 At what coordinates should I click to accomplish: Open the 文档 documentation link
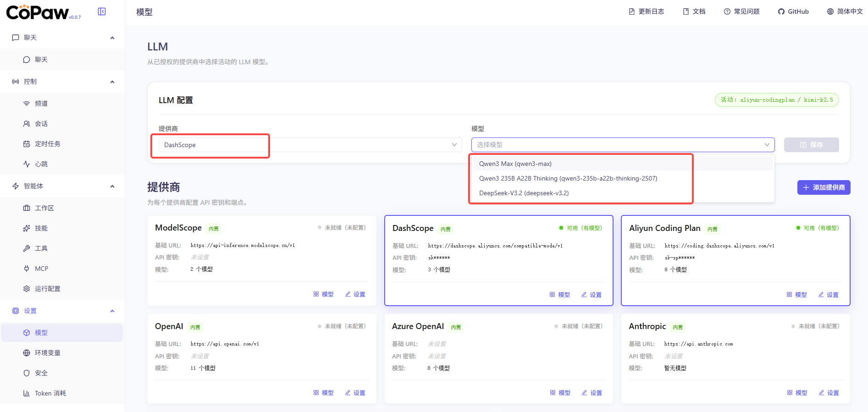coord(694,11)
